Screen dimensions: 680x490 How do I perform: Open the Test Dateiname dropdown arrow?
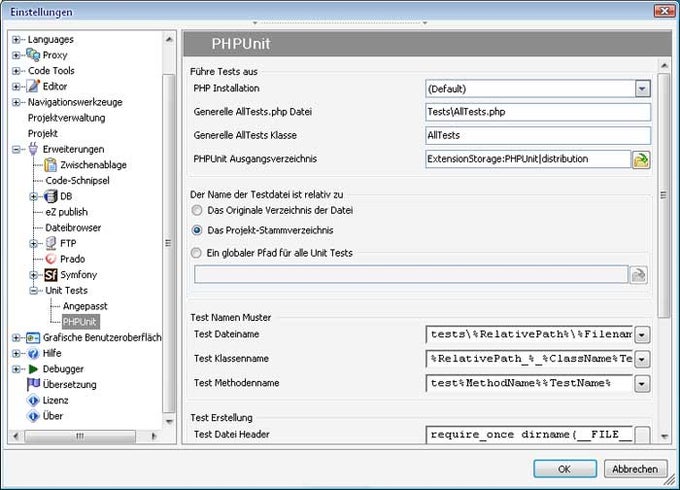(x=642, y=335)
